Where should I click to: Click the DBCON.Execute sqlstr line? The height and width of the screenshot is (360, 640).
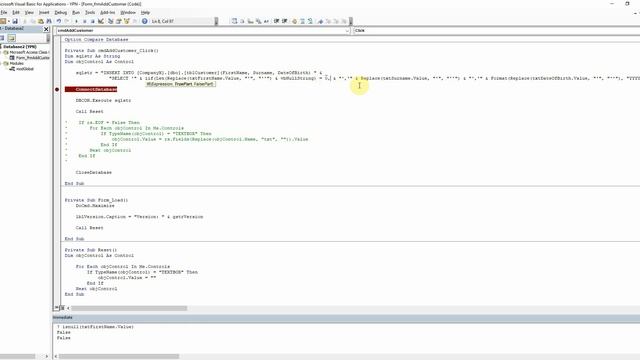point(103,100)
